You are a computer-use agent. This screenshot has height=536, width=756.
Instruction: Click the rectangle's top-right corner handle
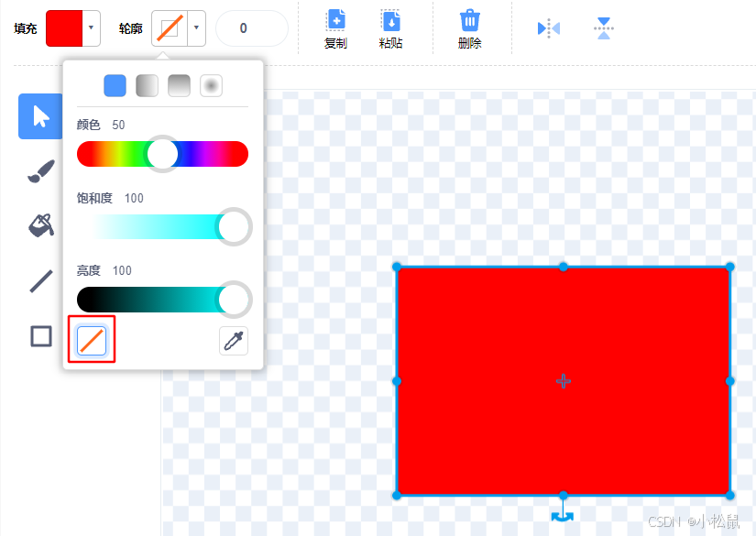coord(730,267)
